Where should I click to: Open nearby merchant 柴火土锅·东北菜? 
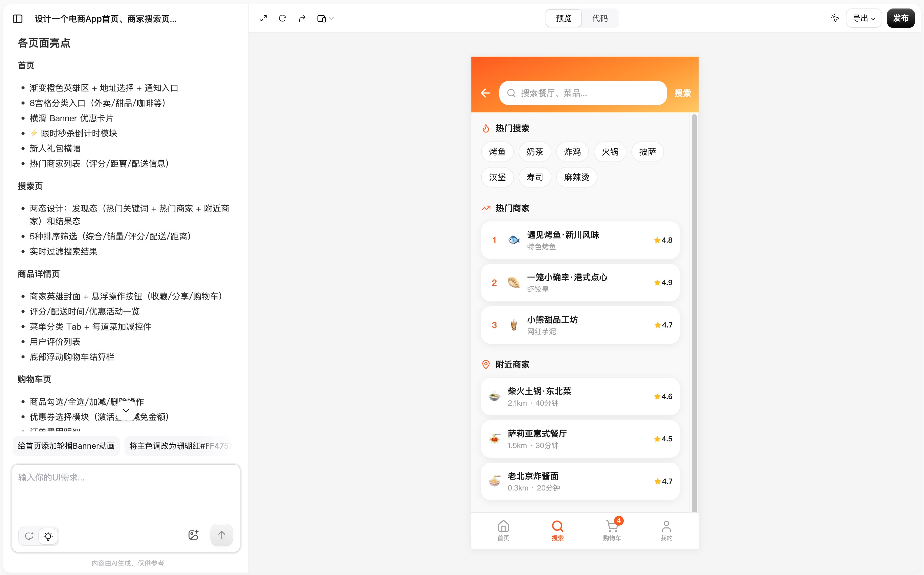click(580, 397)
